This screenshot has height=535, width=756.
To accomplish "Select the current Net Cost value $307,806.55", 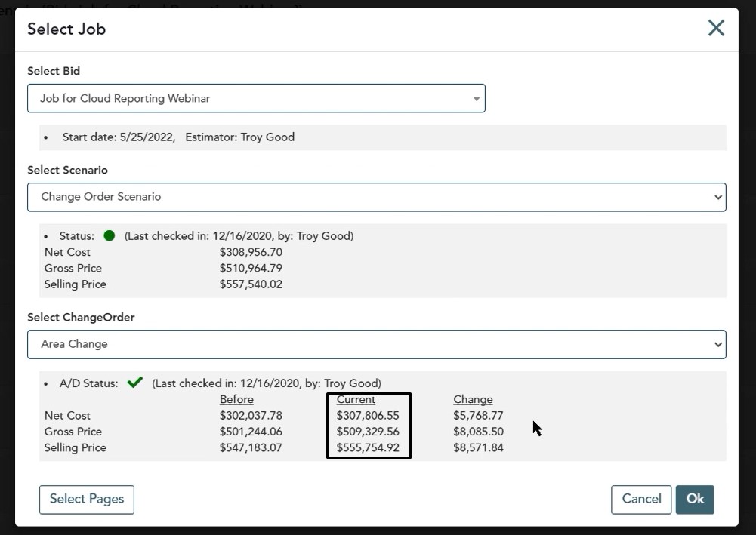I will (x=368, y=416).
